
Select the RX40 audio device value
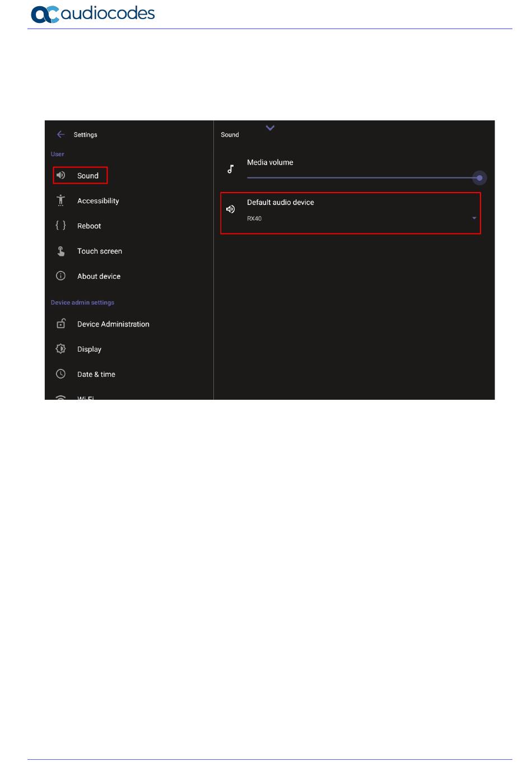pyautogui.click(x=254, y=218)
